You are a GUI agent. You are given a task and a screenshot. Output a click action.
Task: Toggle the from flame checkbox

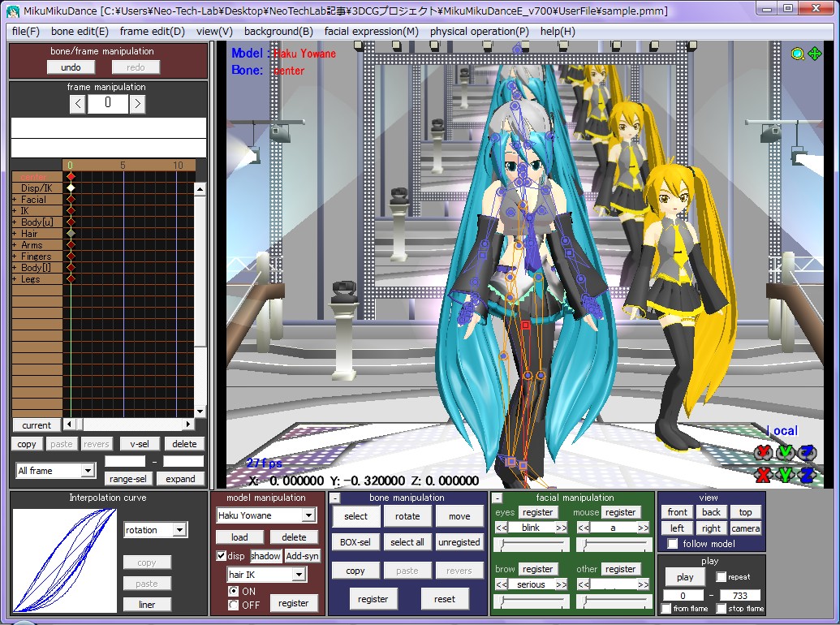point(666,609)
